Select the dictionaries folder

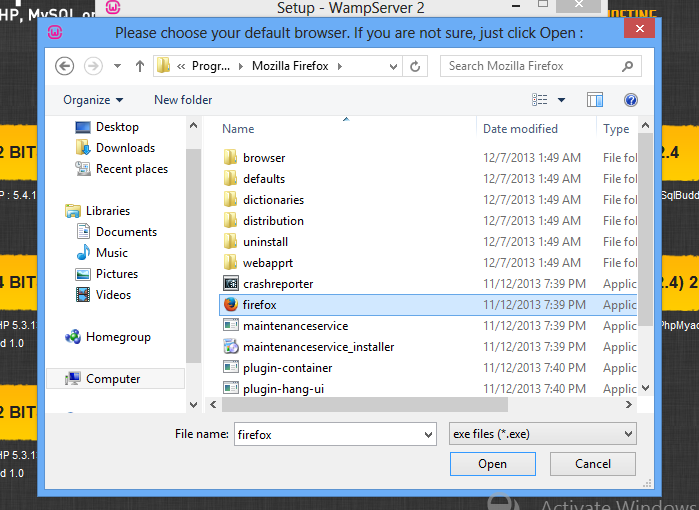click(x=263, y=200)
